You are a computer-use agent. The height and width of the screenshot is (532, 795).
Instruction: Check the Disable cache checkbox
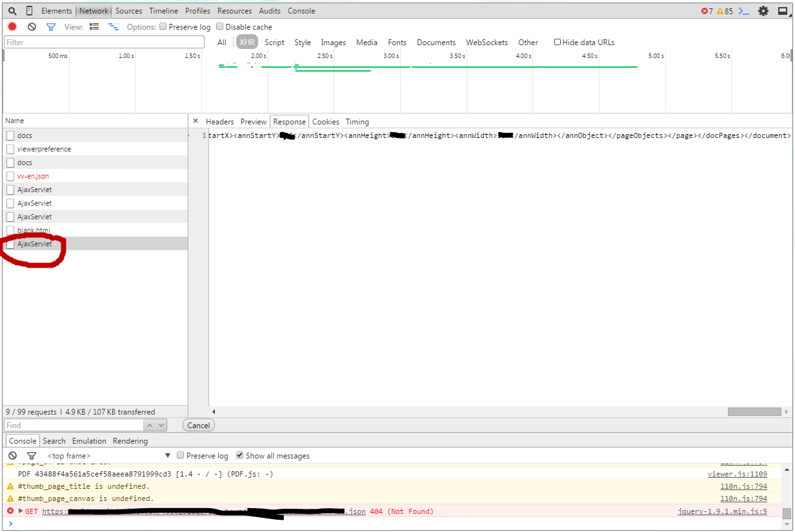[220, 26]
